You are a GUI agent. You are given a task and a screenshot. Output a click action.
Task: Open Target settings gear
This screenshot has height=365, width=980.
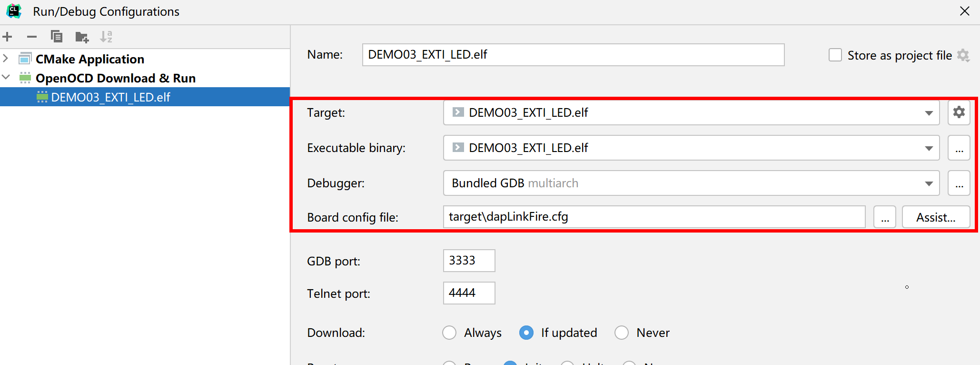959,112
